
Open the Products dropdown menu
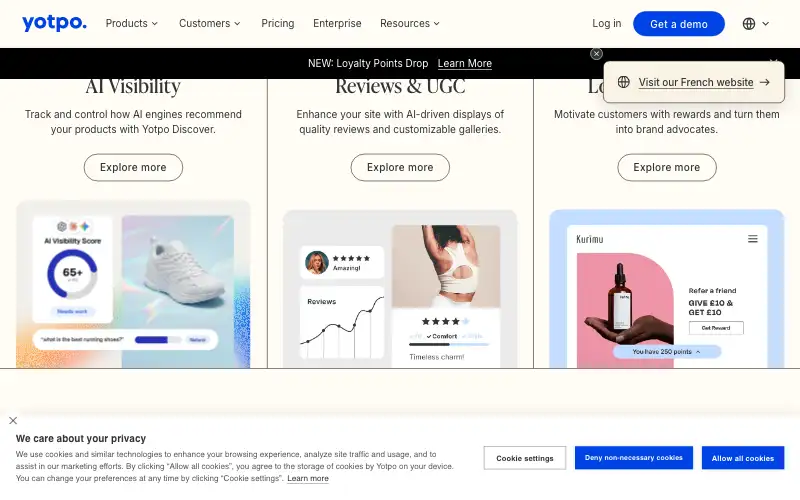pyautogui.click(x=132, y=23)
